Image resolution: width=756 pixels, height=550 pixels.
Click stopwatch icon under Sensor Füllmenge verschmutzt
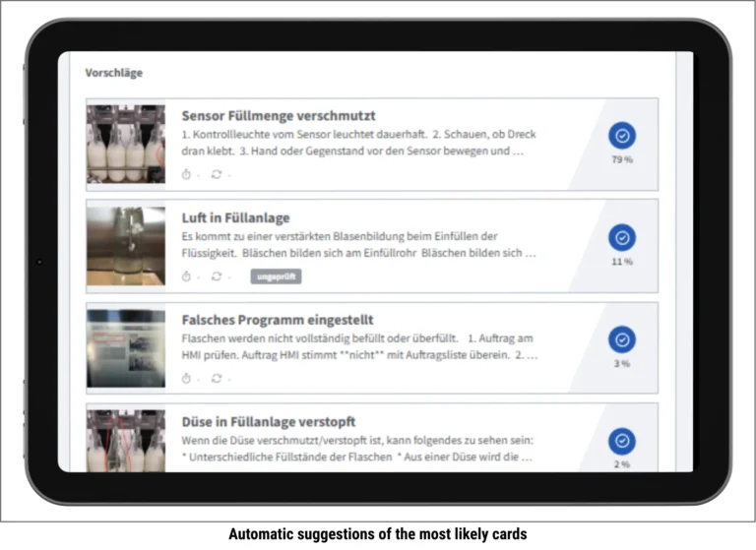coord(187,174)
